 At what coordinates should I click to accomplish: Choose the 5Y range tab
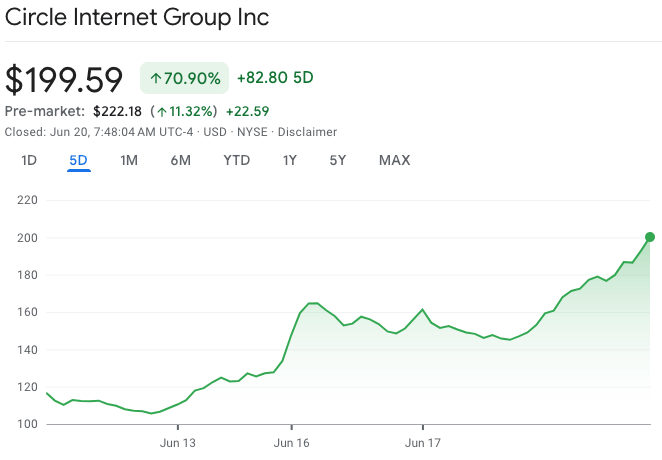coord(338,160)
